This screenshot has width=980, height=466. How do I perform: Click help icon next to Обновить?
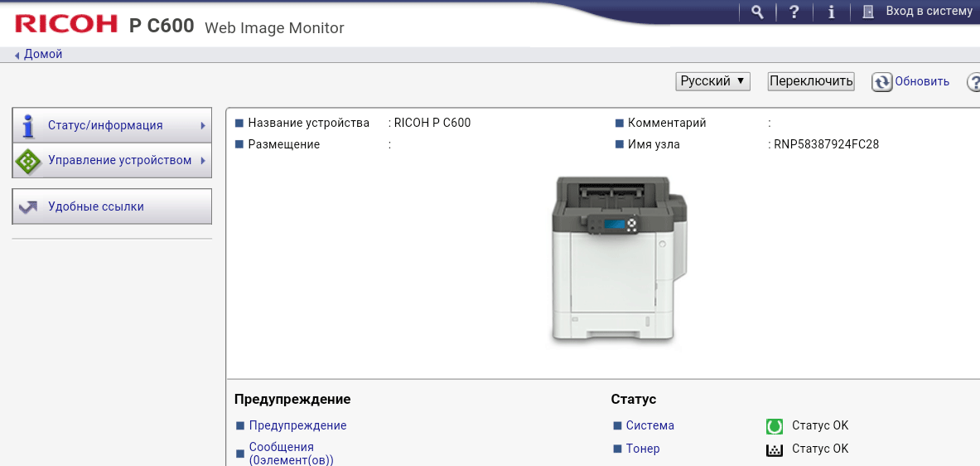(x=973, y=82)
